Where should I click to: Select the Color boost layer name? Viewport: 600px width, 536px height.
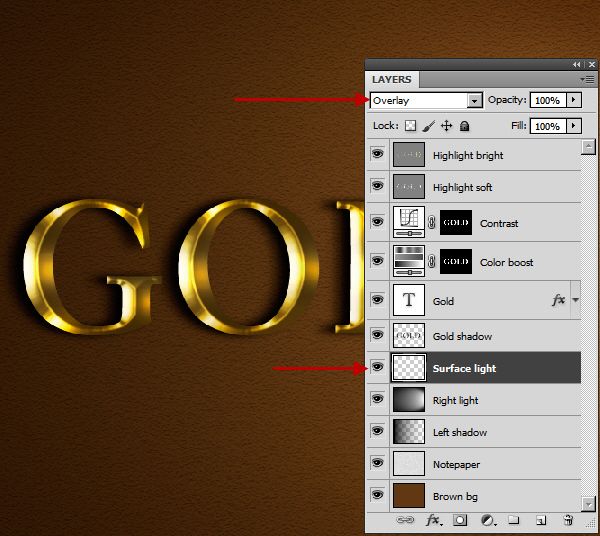(506, 262)
